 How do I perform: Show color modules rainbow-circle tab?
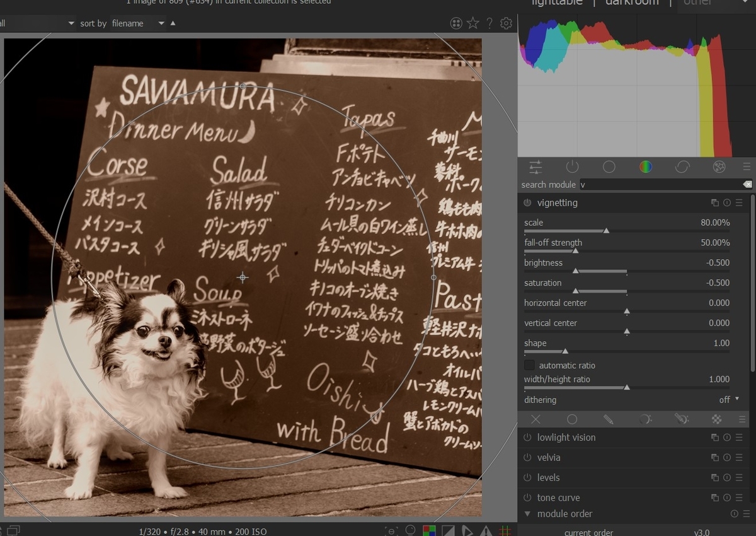tap(645, 167)
